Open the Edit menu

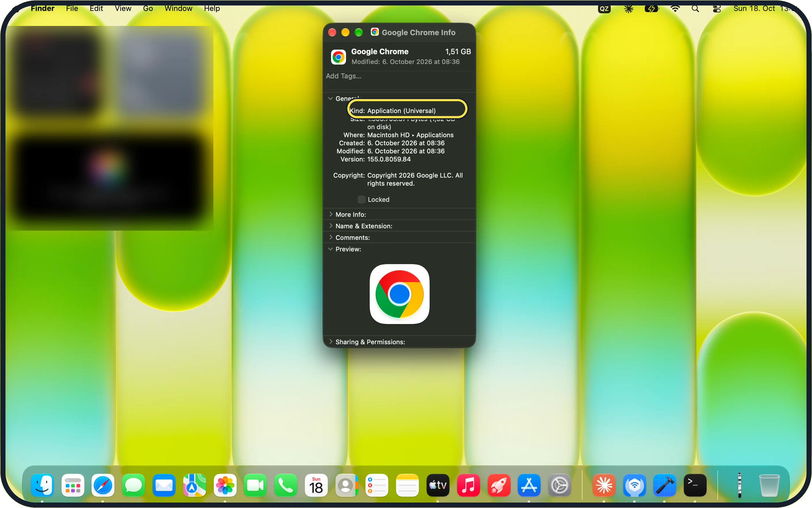(96, 8)
